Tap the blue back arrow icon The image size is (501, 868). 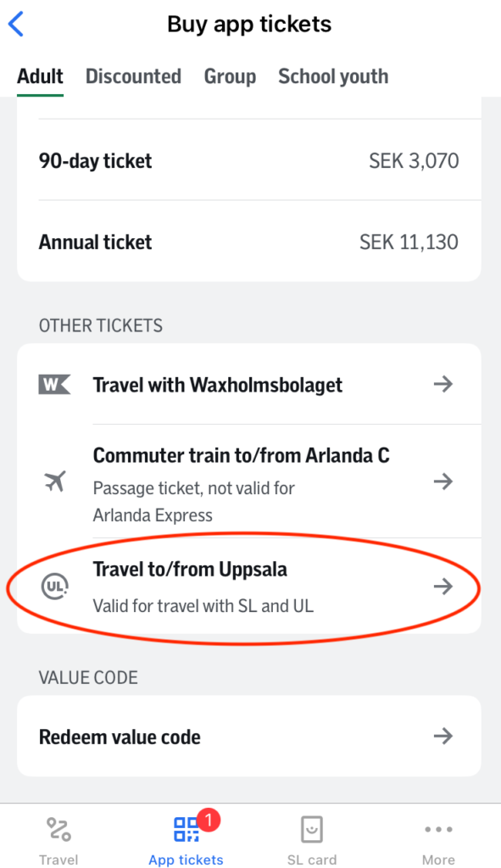coord(16,25)
